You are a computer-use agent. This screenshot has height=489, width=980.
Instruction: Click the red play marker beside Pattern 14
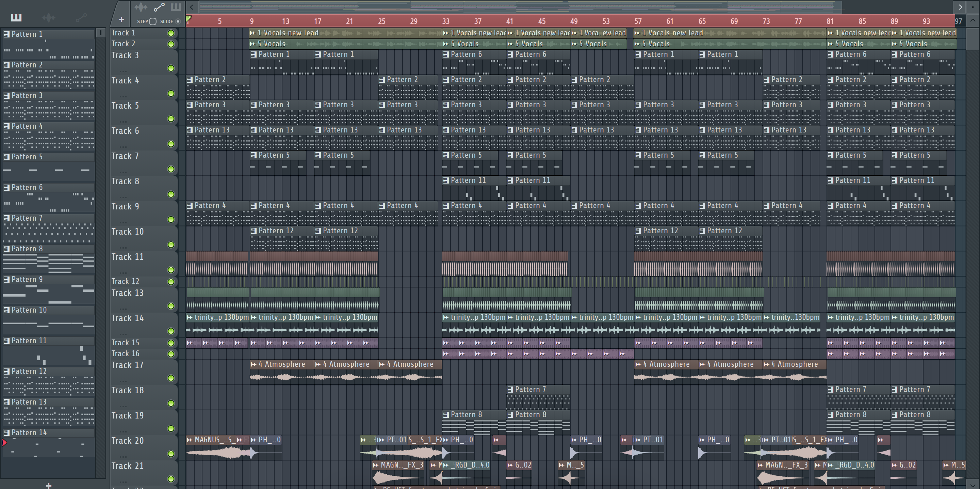pyautogui.click(x=4, y=443)
